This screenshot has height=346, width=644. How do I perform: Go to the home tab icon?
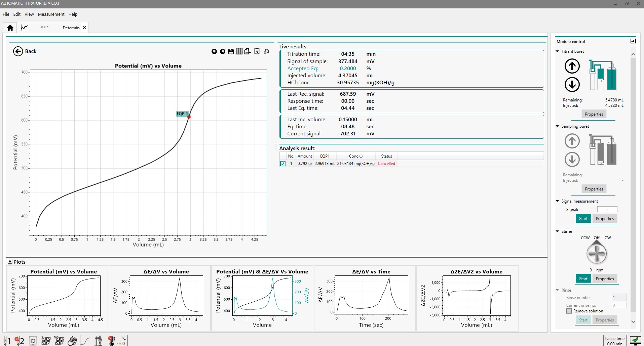(x=10, y=28)
